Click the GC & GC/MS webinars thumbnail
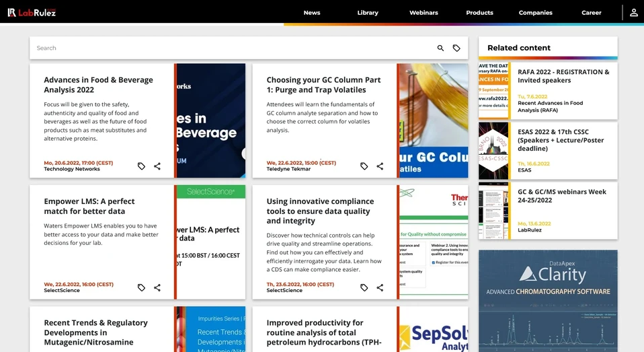The image size is (644, 352). click(x=493, y=211)
